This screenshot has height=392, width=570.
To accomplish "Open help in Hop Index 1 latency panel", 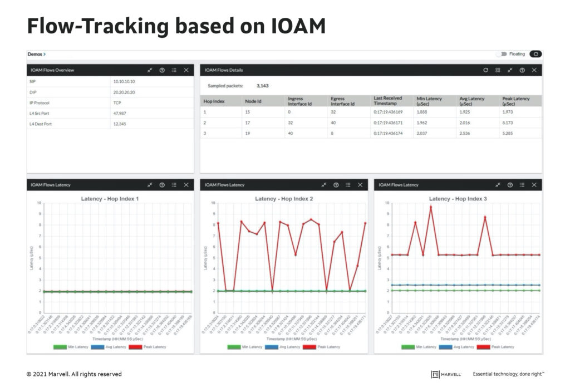I will click(x=162, y=185).
